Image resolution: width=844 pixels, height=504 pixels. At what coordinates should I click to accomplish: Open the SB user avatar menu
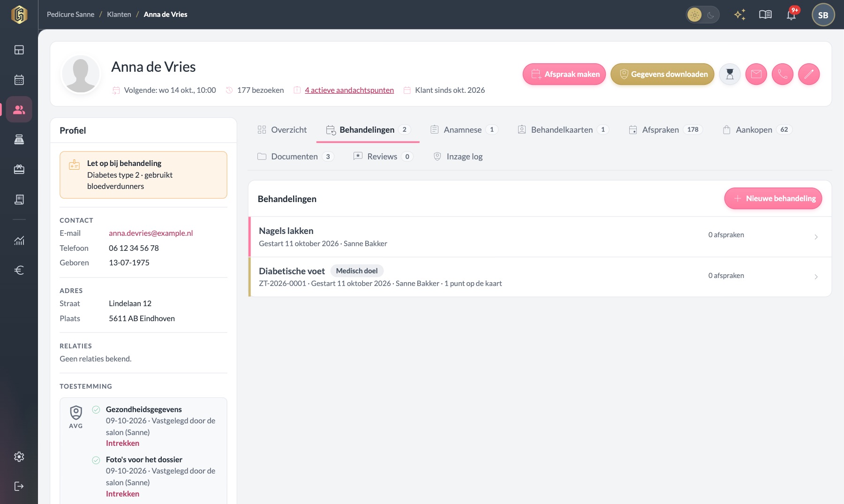(823, 15)
